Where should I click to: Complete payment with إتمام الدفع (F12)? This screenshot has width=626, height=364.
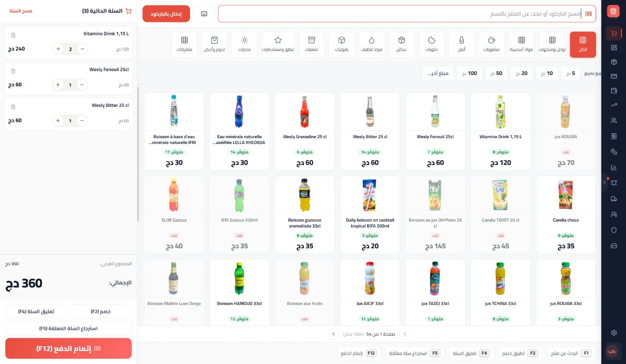coord(68,348)
